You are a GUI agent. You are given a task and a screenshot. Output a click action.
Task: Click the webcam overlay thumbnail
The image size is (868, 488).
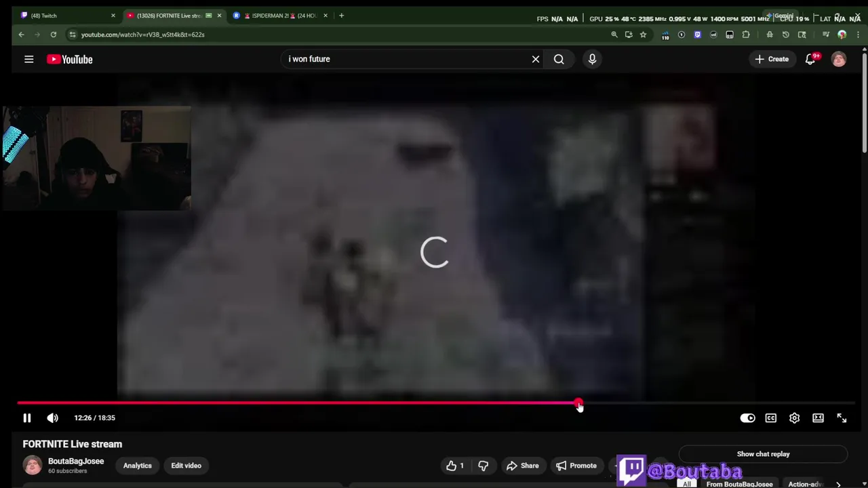tap(96, 158)
